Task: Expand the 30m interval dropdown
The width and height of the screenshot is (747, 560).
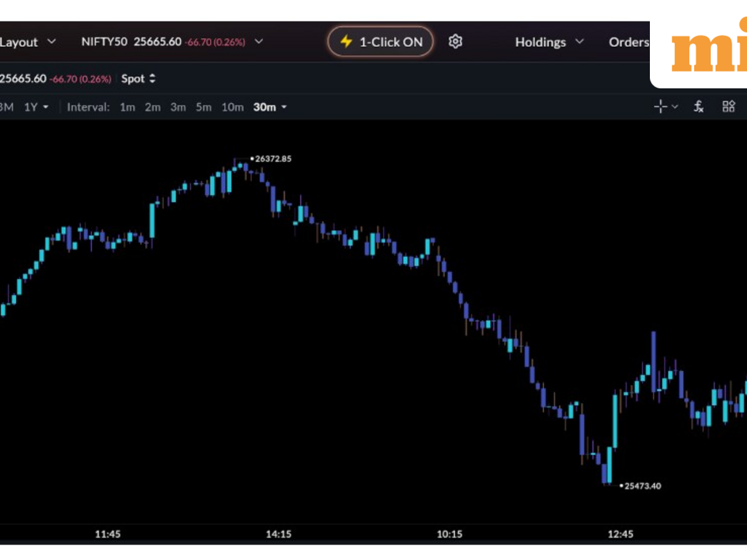Action: (270, 107)
